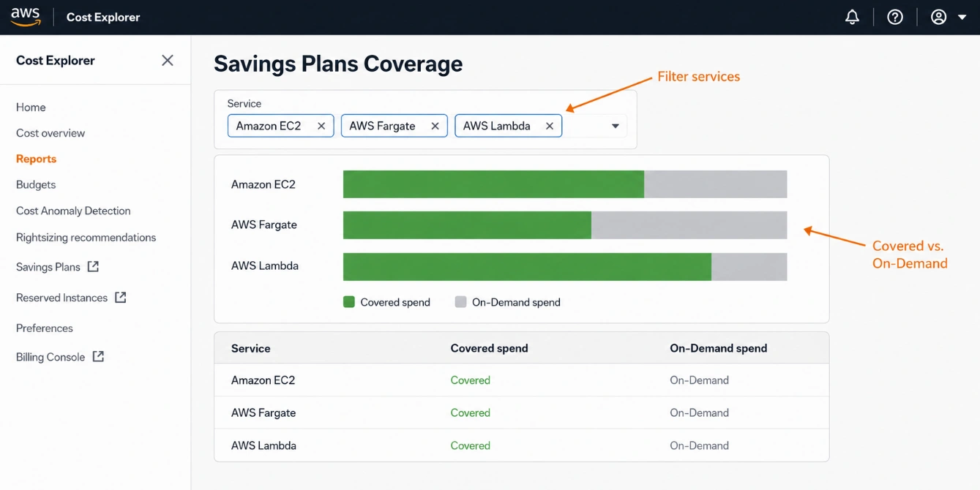Image resolution: width=980 pixels, height=490 pixels.
Task: Open Preferences in sidebar
Action: tap(45, 328)
